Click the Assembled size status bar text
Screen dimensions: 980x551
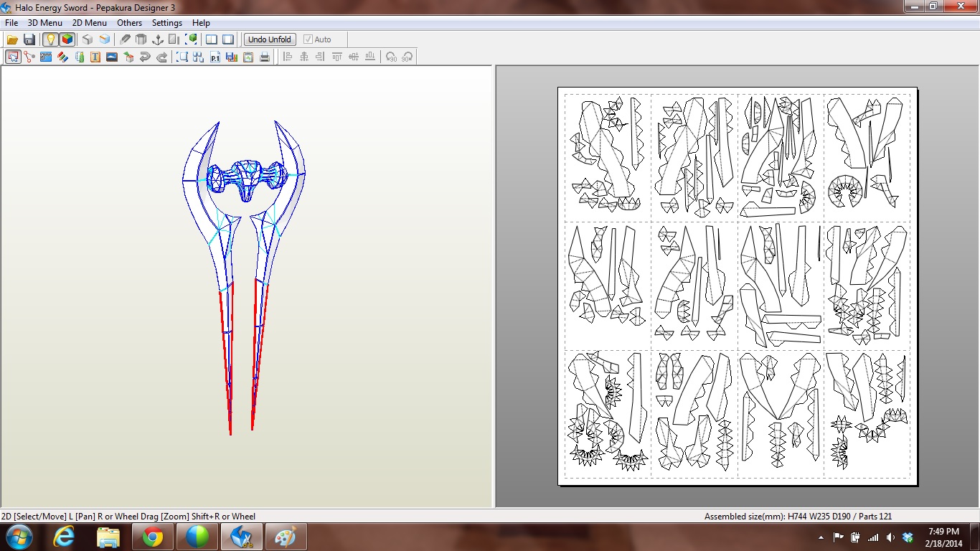pos(798,517)
